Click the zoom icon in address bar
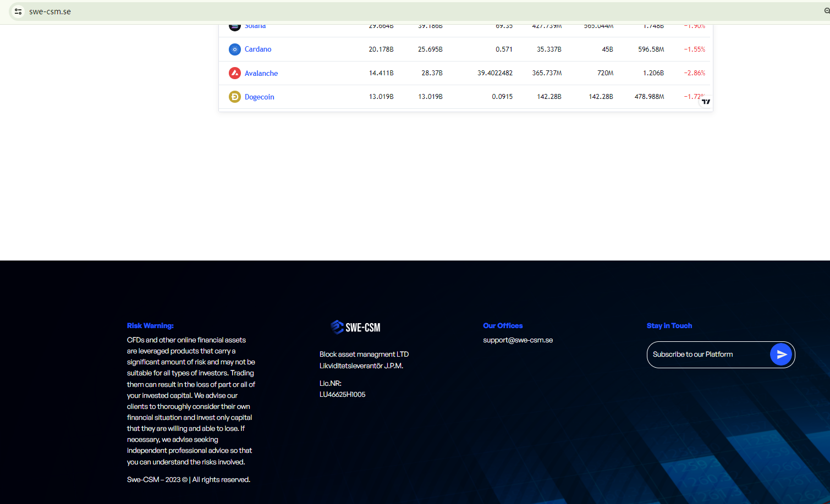 (x=826, y=11)
